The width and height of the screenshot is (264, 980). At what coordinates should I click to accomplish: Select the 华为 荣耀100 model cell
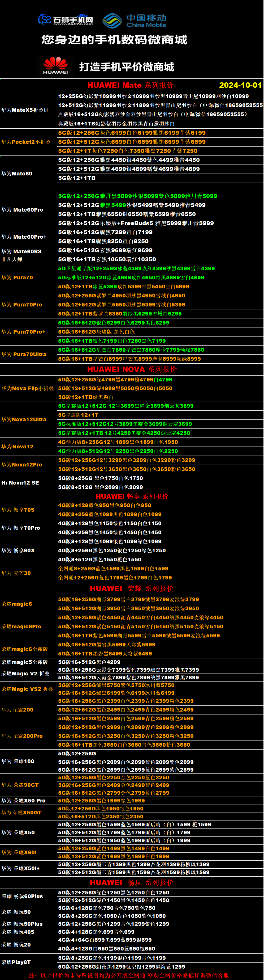coord(28,761)
